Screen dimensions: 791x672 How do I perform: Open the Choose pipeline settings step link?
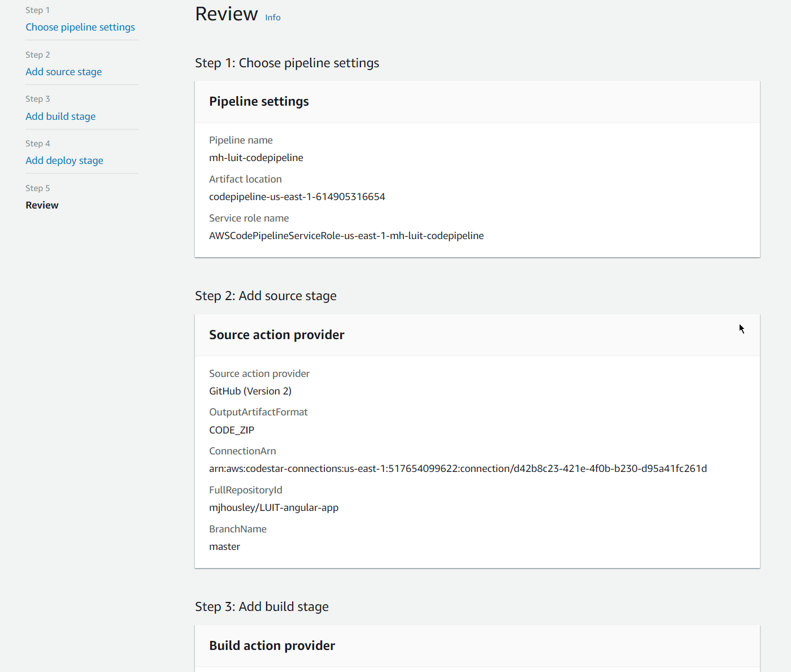80,27
